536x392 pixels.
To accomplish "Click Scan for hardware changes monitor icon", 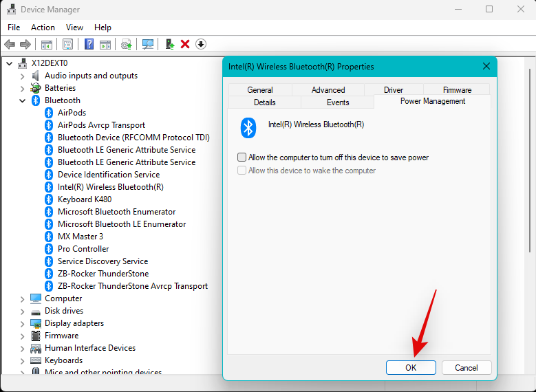I will pyautogui.click(x=148, y=44).
